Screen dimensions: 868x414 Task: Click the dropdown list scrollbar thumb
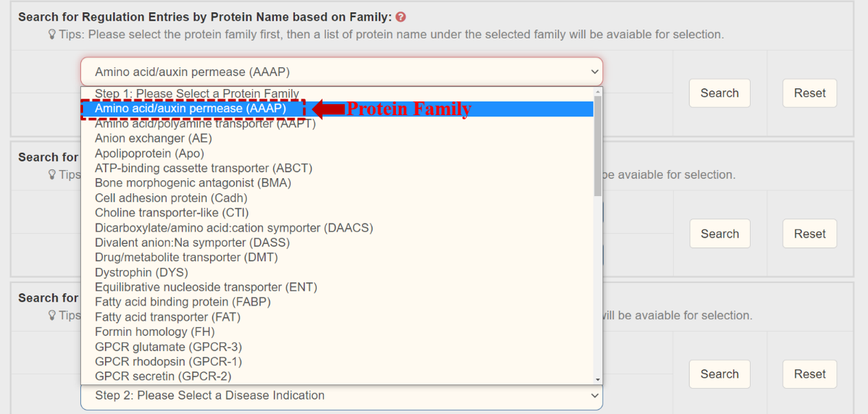[598, 145]
